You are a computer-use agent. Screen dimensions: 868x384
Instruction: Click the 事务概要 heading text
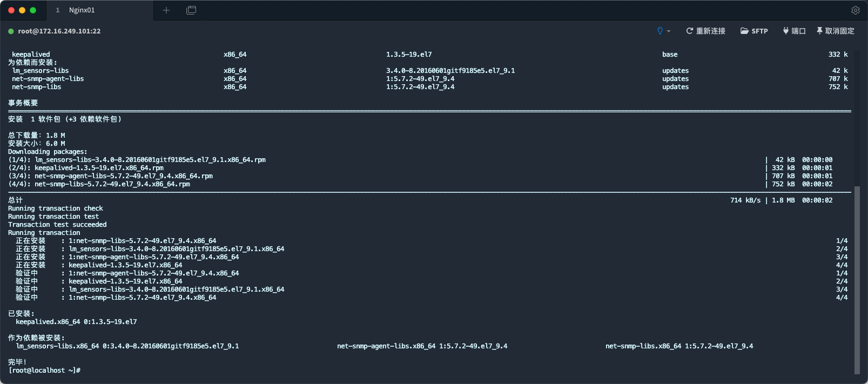point(23,103)
